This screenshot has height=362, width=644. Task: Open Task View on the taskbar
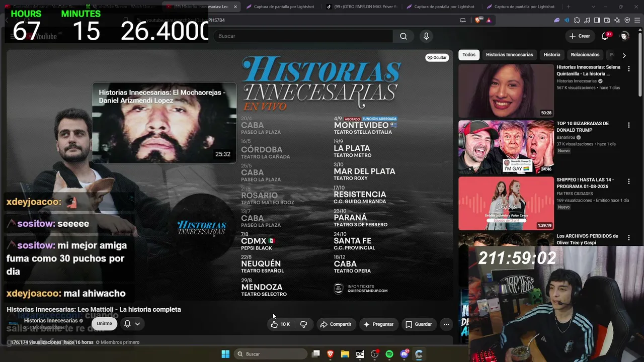[x=316, y=354]
